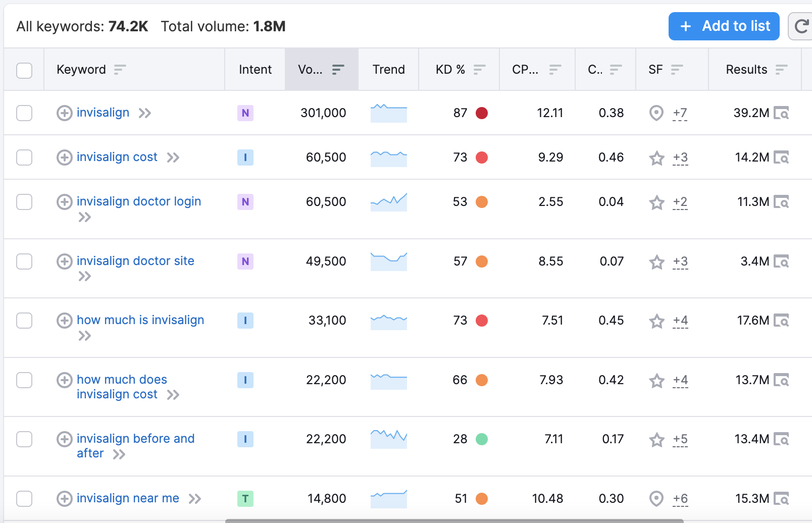Open SERP view icon for 13.4M results row
This screenshot has height=523, width=812.
pos(781,439)
